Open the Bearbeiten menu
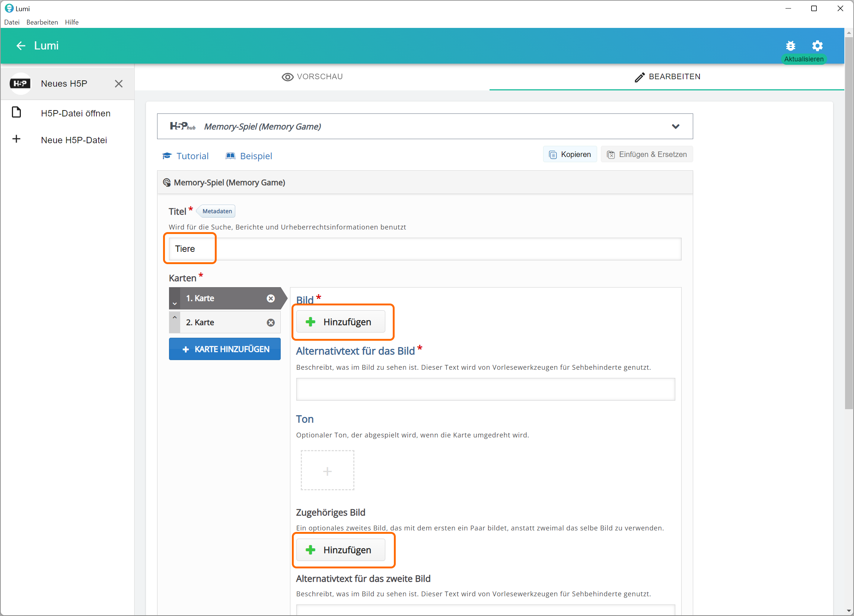The image size is (854, 616). [x=42, y=22]
